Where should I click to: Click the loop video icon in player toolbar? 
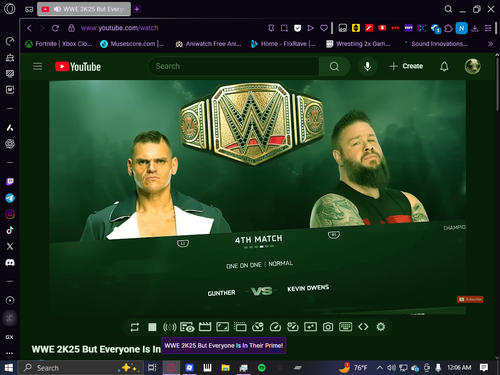(x=135, y=327)
